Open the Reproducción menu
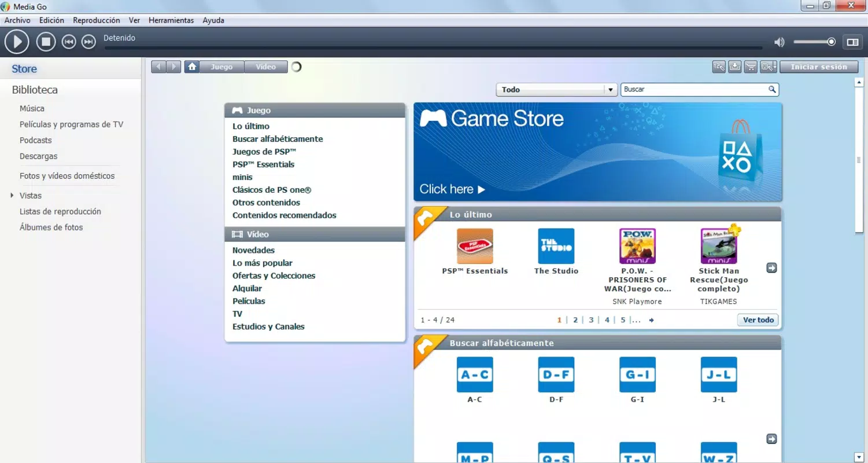The image size is (868, 463). [97, 20]
